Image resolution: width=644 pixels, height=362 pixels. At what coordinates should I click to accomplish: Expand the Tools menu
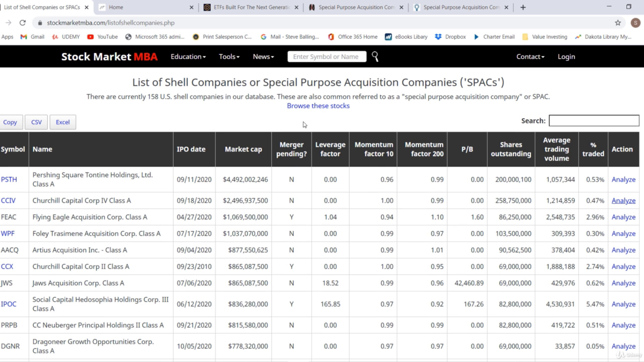229,57
